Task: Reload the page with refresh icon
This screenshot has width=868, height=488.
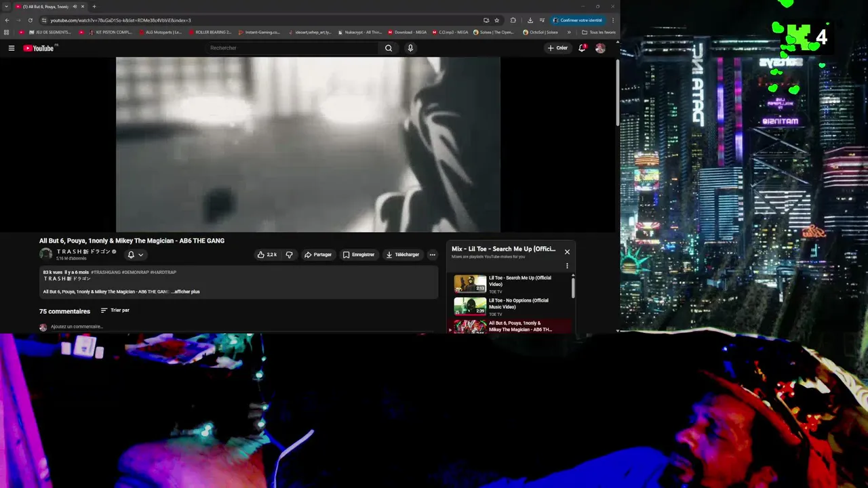Action: click(30, 20)
